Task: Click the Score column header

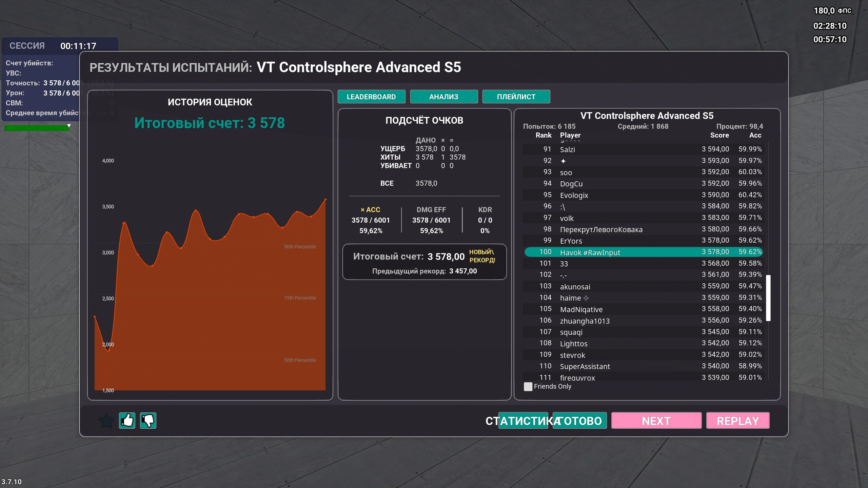Action: [719, 135]
